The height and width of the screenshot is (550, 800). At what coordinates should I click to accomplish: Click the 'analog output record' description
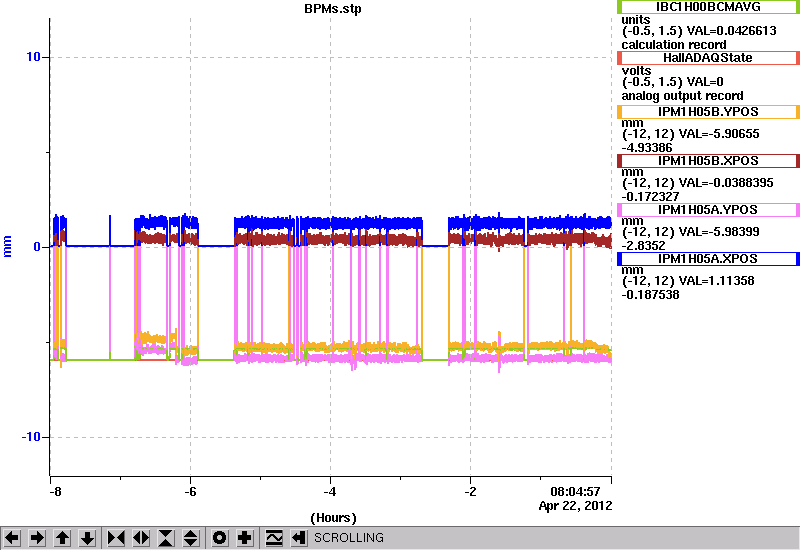click(x=682, y=96)
